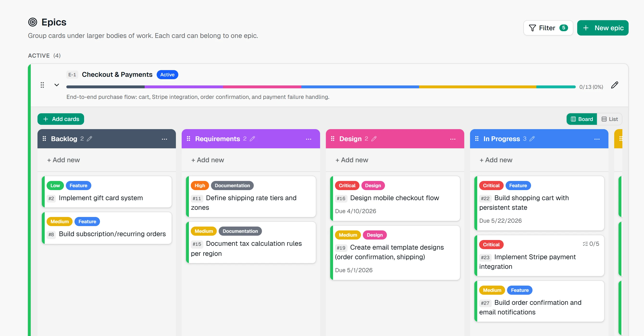Open card Build subscription/recurring orders
This screenshot has height=336, width=644.
point(107,228)
